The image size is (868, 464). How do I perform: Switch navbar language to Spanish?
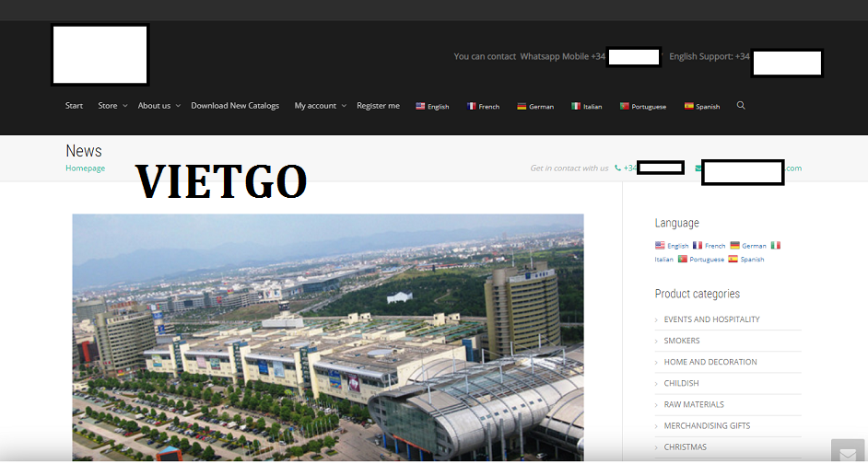click(x=708, y=107)
